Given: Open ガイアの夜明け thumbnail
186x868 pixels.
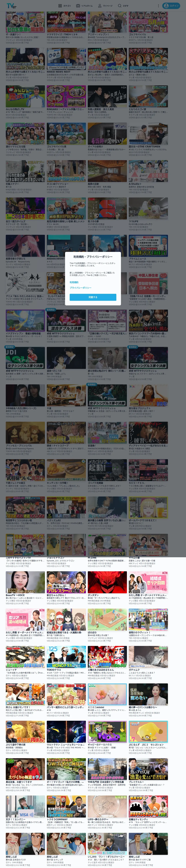Looking at the screenshot, I should tap(107, 133).
